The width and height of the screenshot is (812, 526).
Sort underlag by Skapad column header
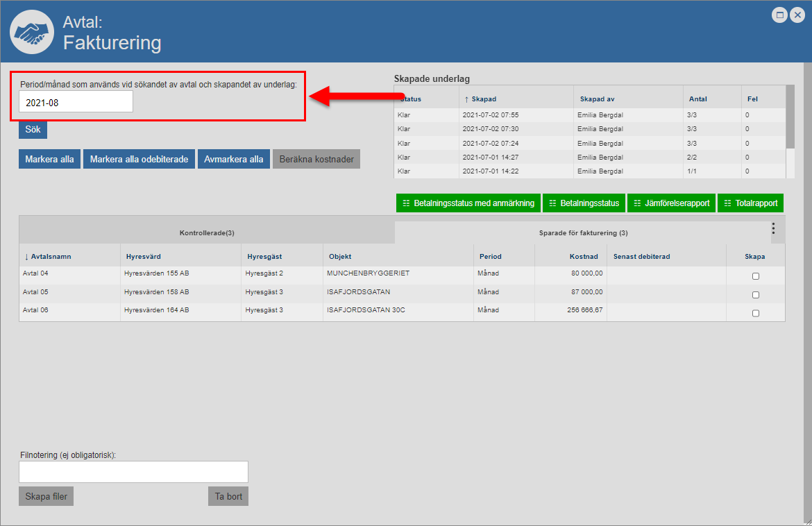(x=484, y=99)
